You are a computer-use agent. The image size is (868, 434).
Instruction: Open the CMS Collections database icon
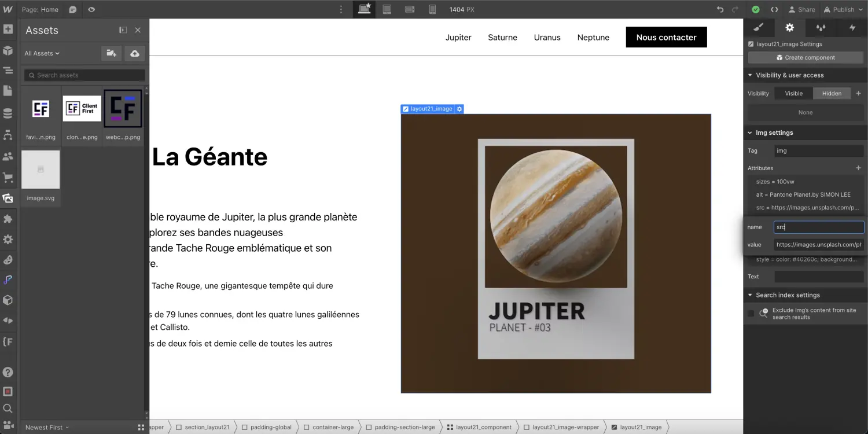coord(8,113)
